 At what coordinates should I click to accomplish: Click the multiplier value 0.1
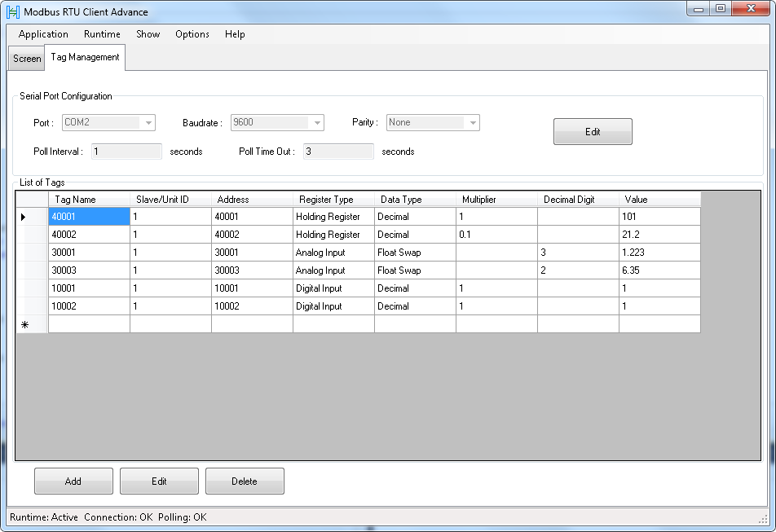click(496, 235)
